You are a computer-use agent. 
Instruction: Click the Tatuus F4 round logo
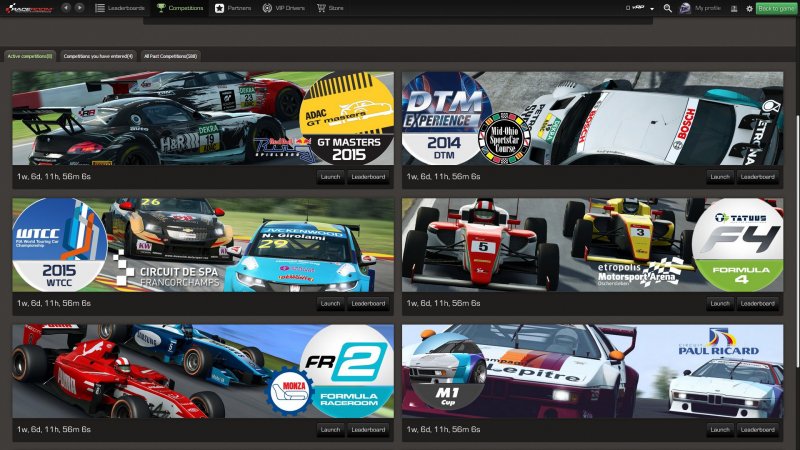(738, 245)
